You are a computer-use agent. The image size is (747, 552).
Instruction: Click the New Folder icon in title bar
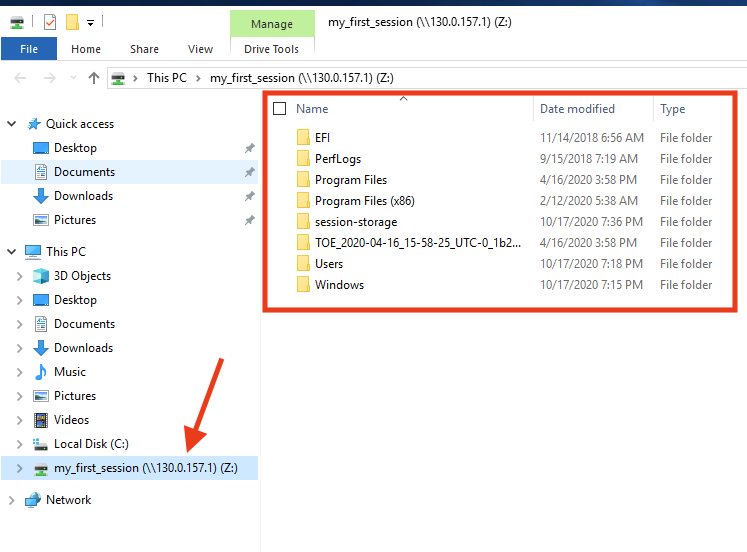coord(72,22)
